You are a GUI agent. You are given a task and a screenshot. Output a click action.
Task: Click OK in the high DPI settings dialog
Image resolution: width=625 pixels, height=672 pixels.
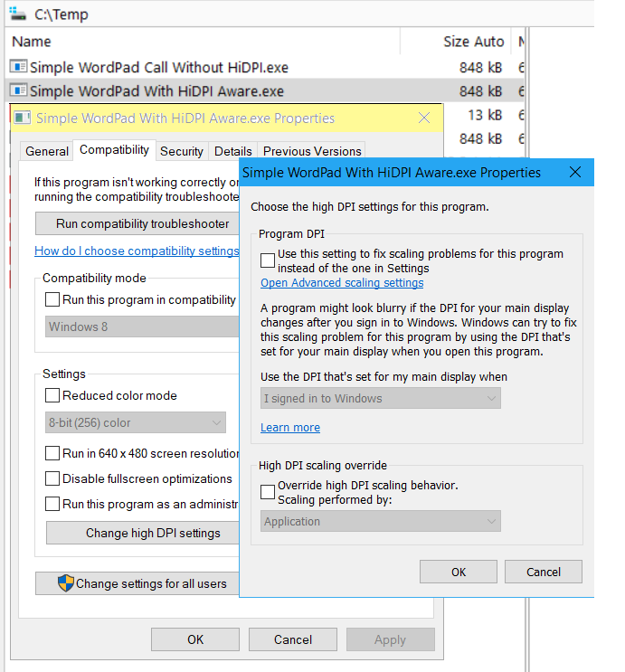coord(459,572)
